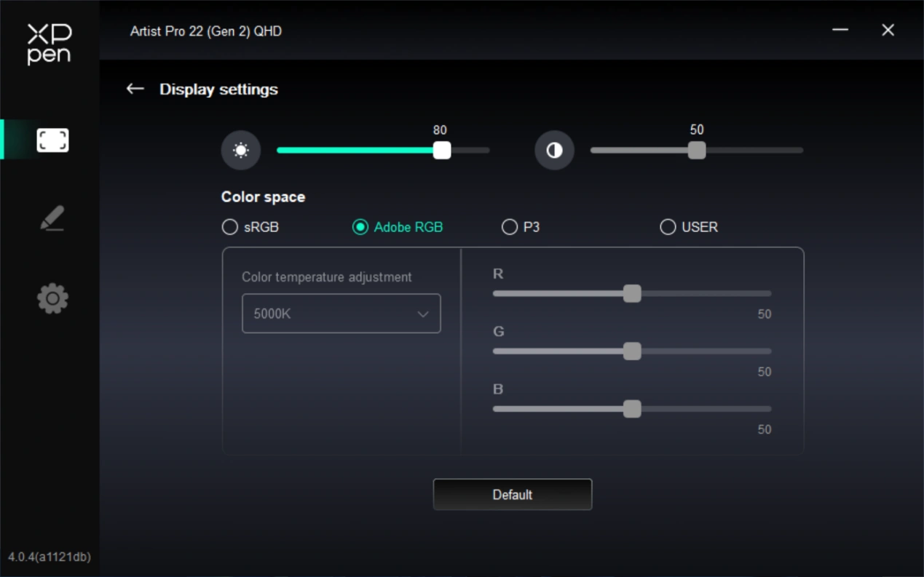Open the display screen sidebar section

(52, 140)
